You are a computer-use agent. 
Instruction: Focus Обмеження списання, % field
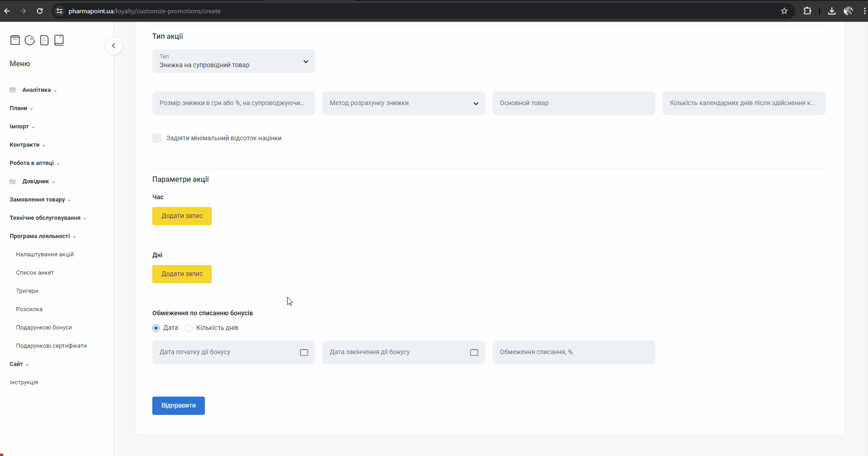coord(574,352)
